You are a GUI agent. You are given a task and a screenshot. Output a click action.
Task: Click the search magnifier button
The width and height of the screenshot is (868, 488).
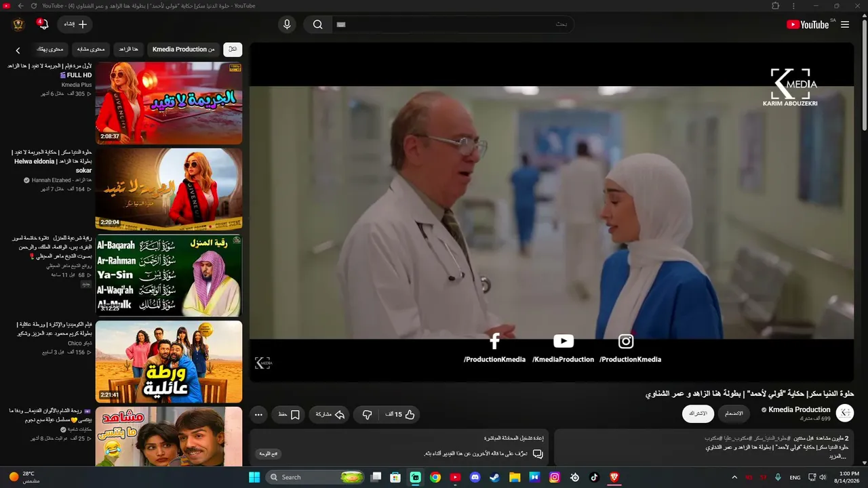(317, 24)
